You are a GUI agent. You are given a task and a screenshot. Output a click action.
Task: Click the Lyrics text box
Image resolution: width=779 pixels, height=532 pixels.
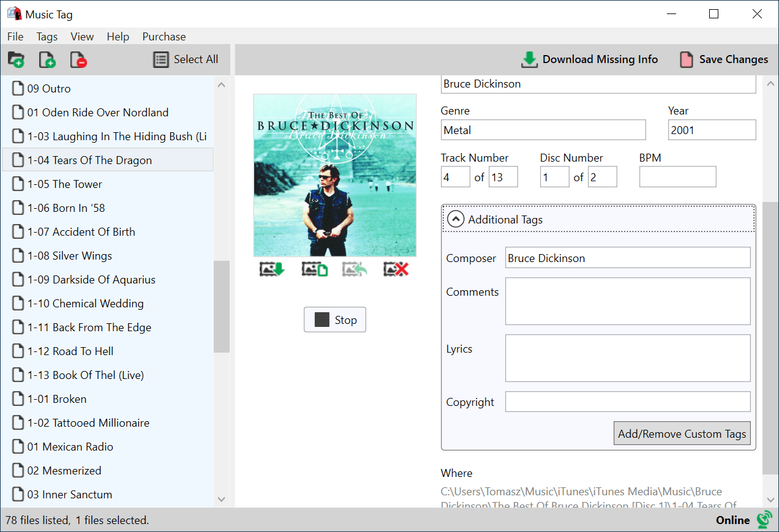pos(628,358)
